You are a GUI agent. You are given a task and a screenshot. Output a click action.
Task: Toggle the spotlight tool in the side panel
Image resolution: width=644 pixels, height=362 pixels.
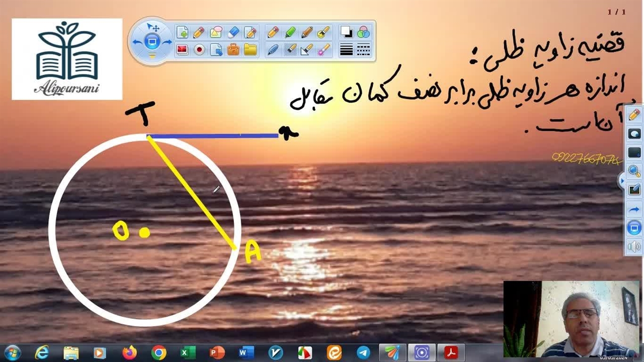tap(634, 134)
